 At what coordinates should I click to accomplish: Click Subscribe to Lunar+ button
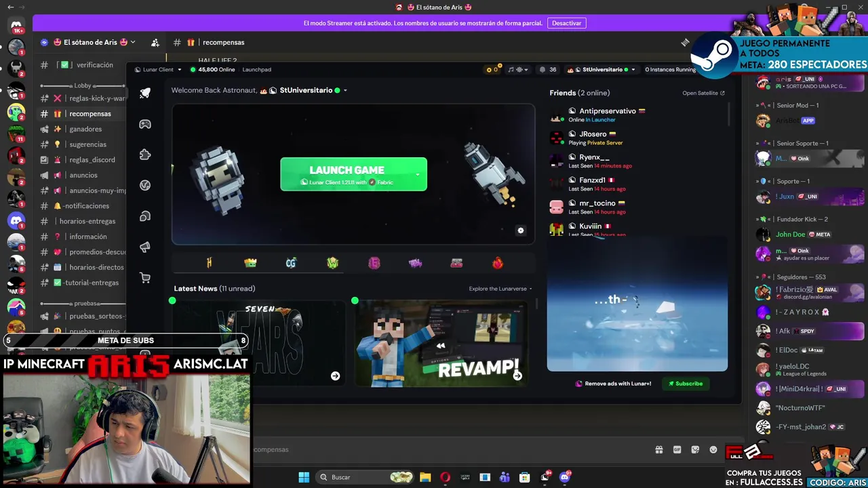click(x=686, y=384)
